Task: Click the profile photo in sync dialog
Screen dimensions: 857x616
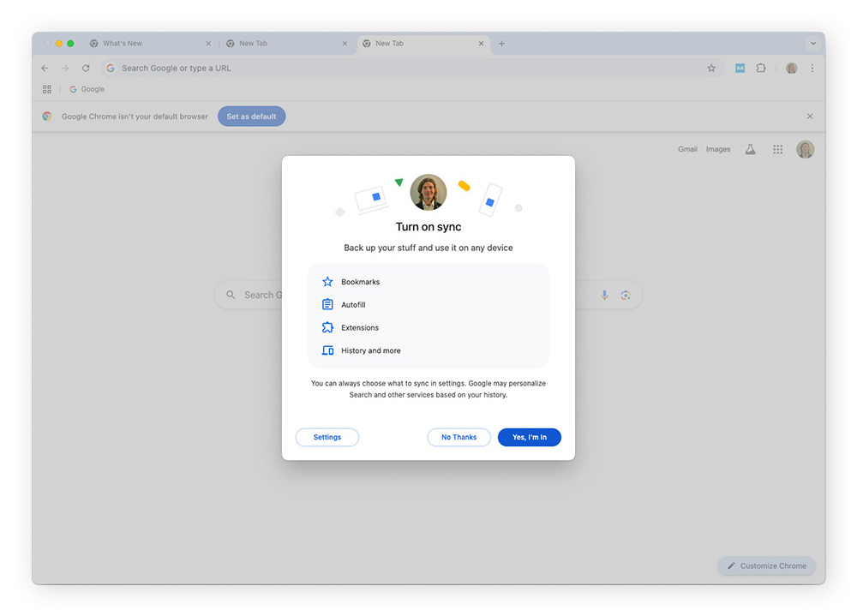Action: (428, 192)
